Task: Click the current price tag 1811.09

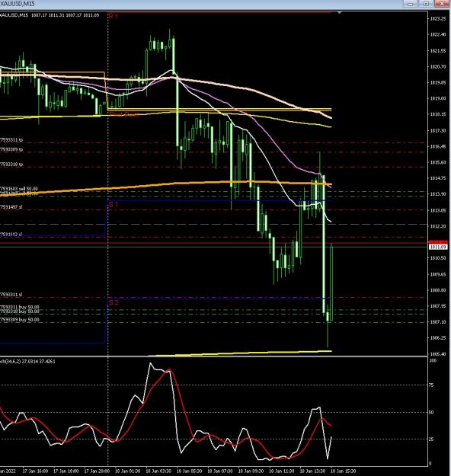Action: (437, 247)
